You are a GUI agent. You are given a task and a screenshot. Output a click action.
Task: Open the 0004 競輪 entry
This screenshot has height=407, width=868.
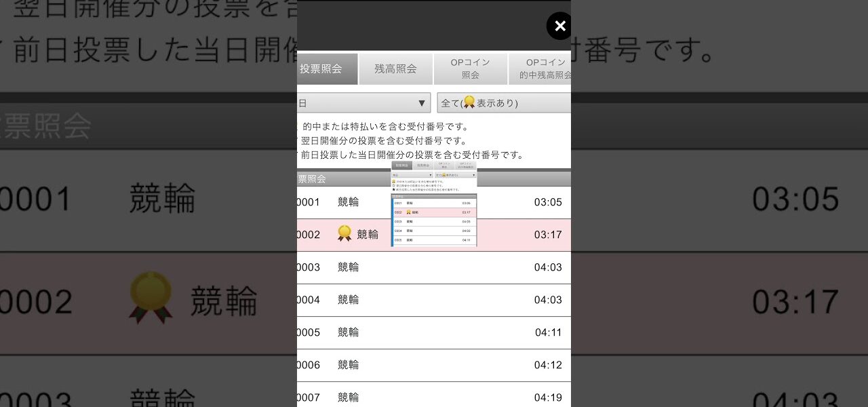(434, 300)
